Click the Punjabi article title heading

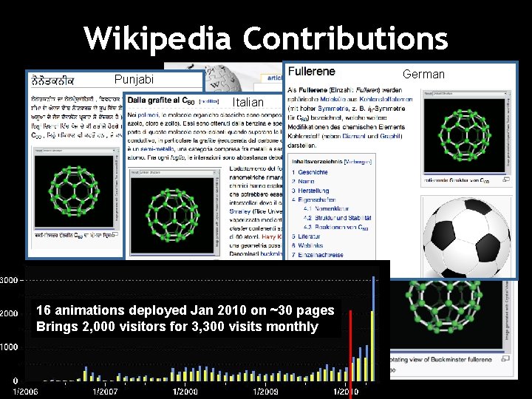52,81
